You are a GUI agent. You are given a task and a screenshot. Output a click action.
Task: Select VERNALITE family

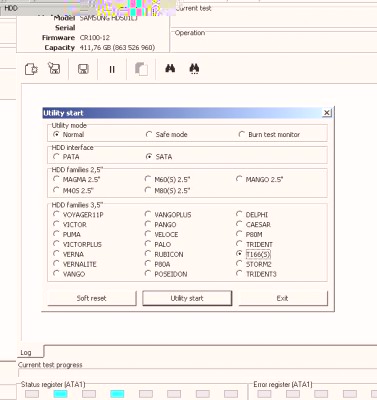click(x=56, y=264)
